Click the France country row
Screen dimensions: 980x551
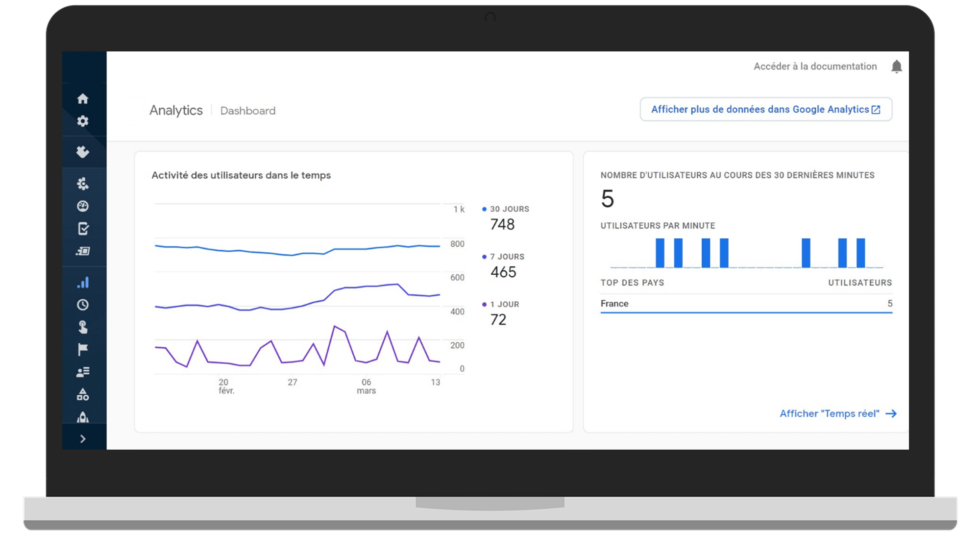click(x=746, y=304)
